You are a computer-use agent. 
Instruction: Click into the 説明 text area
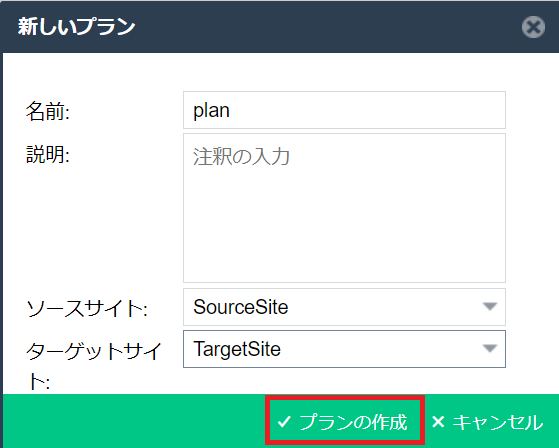pos(344,208)
